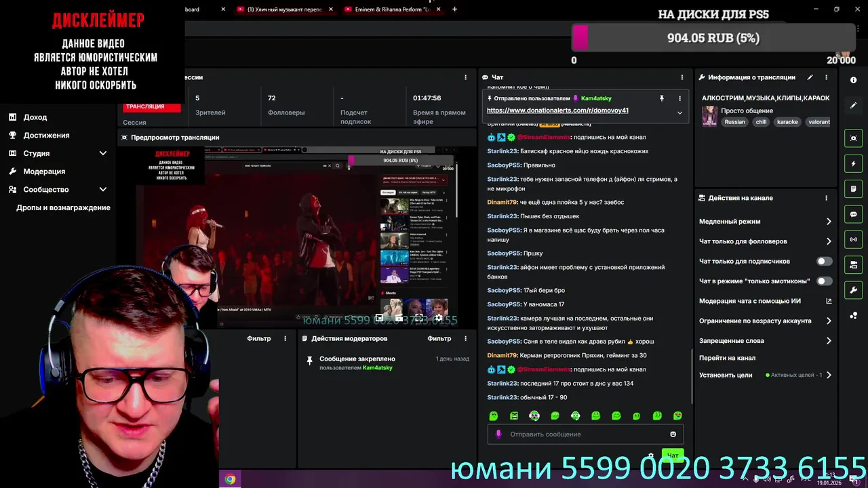Click the wrench quick action icon
Image resolution: width=868 pixels, height=488 pixels.
(x=853, y=290)
